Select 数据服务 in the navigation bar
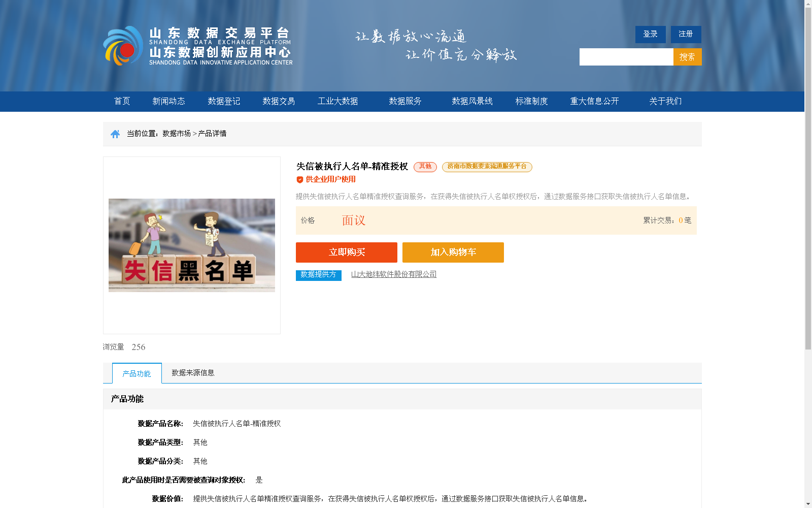This screenshot has height=508, width=812. (x=405, y=101)
